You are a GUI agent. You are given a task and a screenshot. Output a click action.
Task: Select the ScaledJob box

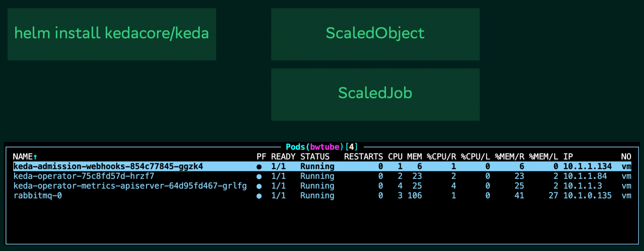coord(375,94)
